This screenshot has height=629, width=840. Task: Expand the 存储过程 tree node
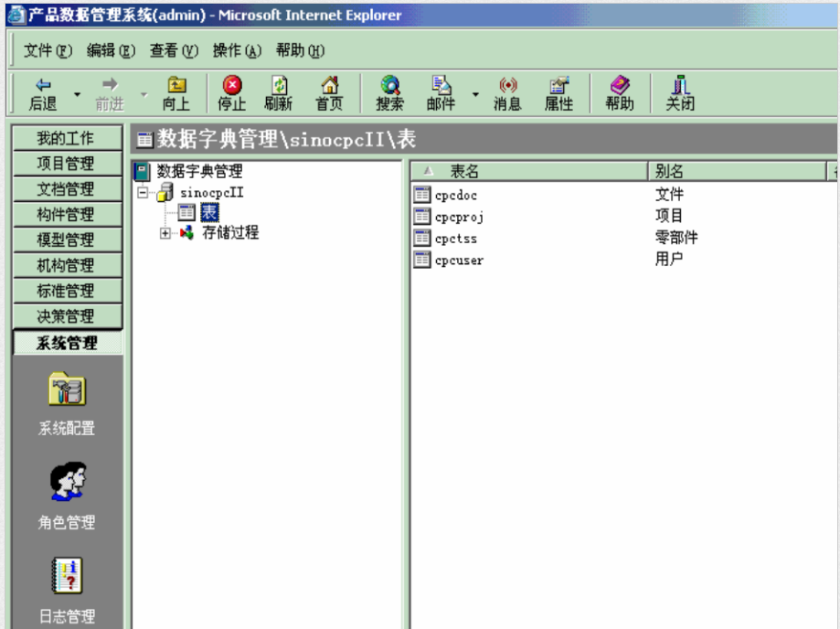pyautogui.click(x=165, y=233)
